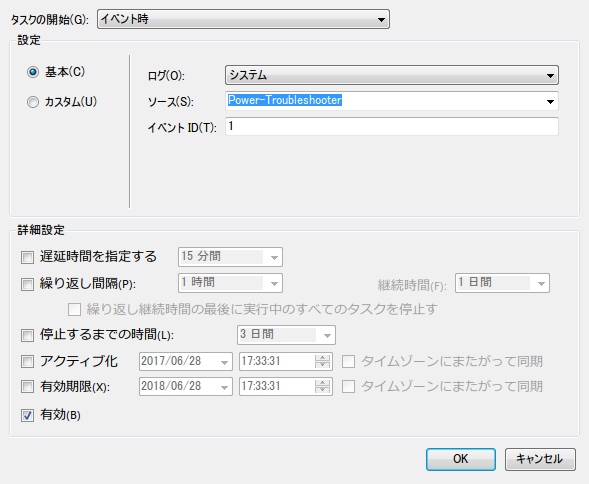Uncheck the 有効 checkbox
589x484 pixels.
coord(27,415)
